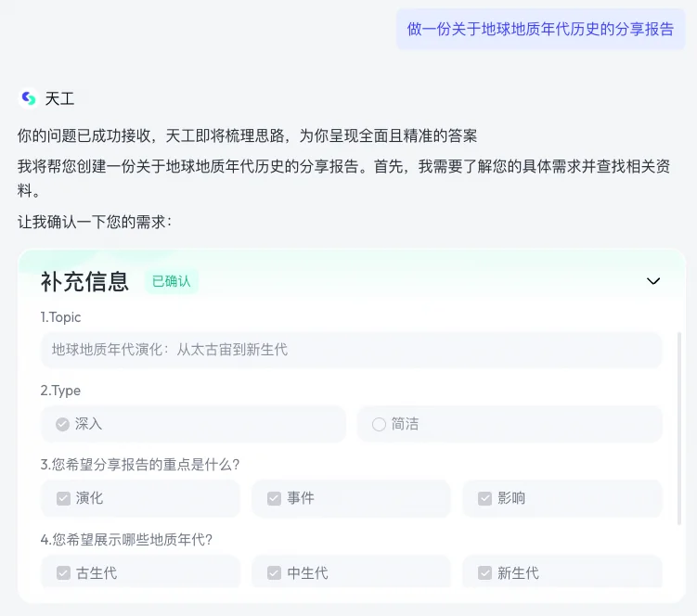This screenshot has width=697, height=616.
Task: Toggle the 新生代 checkbox
Action: click(484, 572)
